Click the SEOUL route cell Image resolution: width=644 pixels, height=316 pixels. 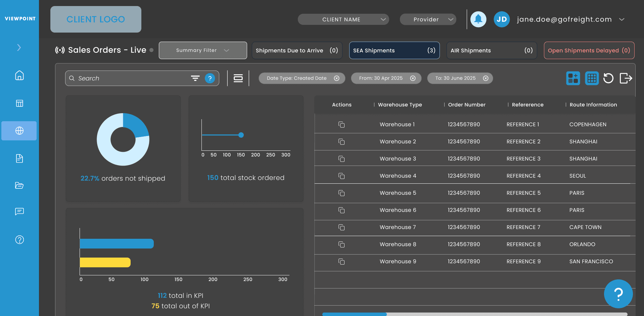(x=578, y=176)
